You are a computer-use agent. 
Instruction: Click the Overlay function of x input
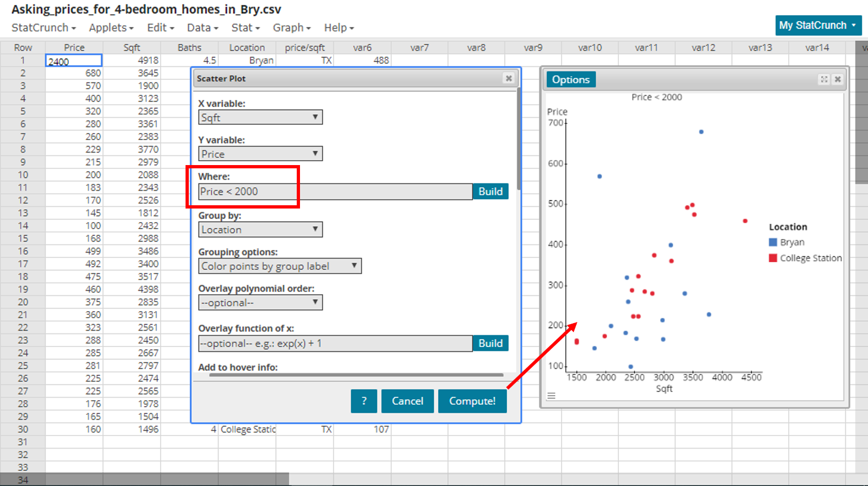point(335,343)
